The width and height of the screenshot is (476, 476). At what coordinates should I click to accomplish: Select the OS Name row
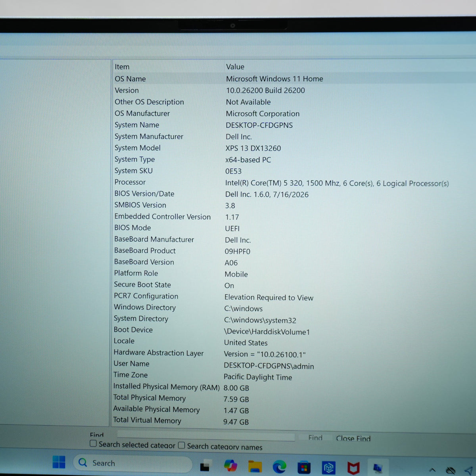294,79
